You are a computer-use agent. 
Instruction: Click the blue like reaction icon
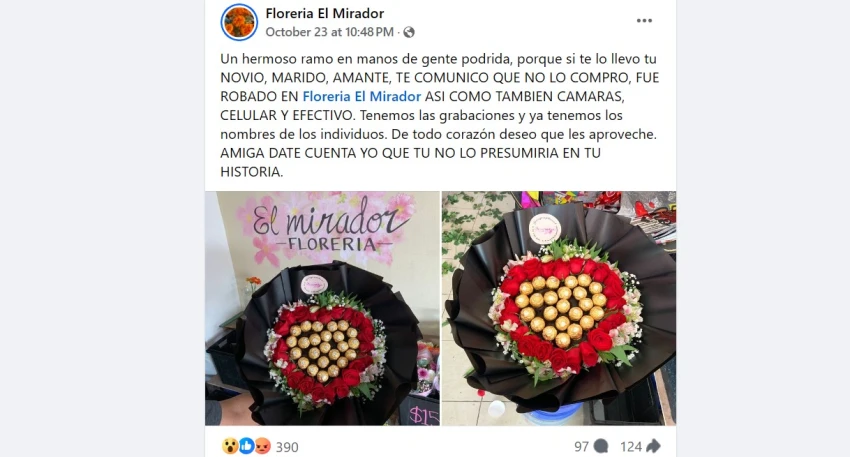pos(246,446)
